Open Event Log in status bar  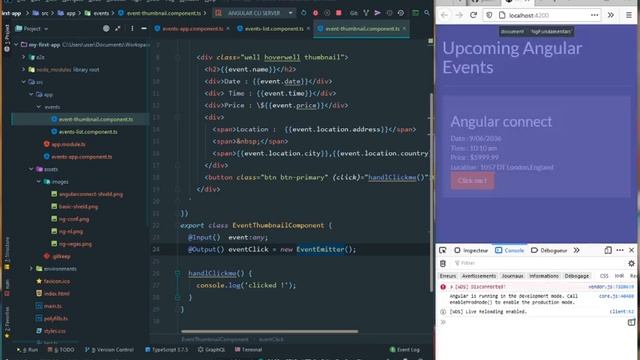pos(404,350)
